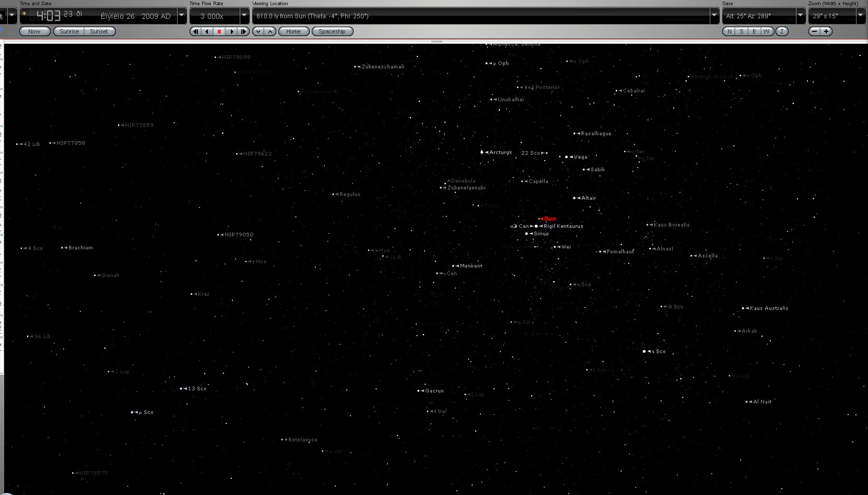
Task: Select the Rigil Kentaurus star label
Action: coord(563,226)
